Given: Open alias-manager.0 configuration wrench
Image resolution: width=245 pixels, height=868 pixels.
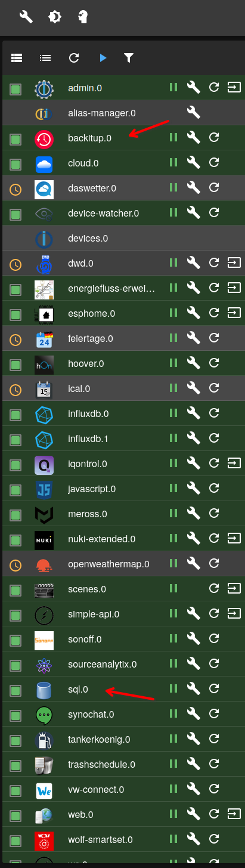Looking at the screenshot, I should pyautogui.click(x=193, y=113).
